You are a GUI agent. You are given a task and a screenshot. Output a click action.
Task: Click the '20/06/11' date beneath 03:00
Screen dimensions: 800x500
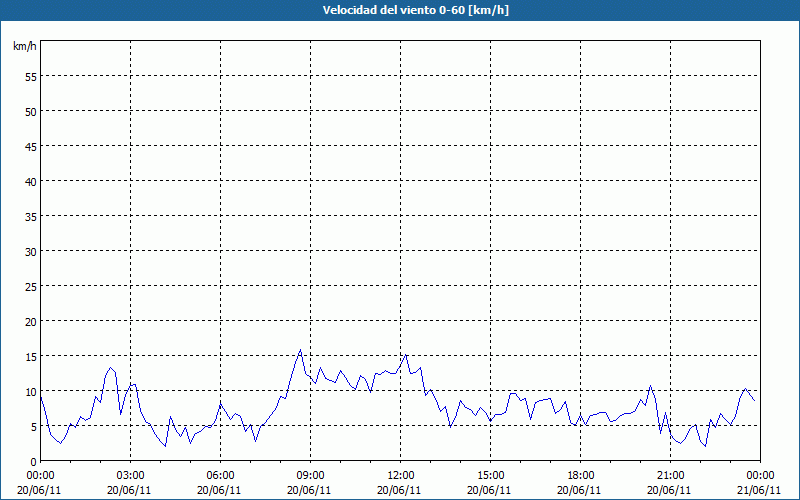(x=129, y=490)
